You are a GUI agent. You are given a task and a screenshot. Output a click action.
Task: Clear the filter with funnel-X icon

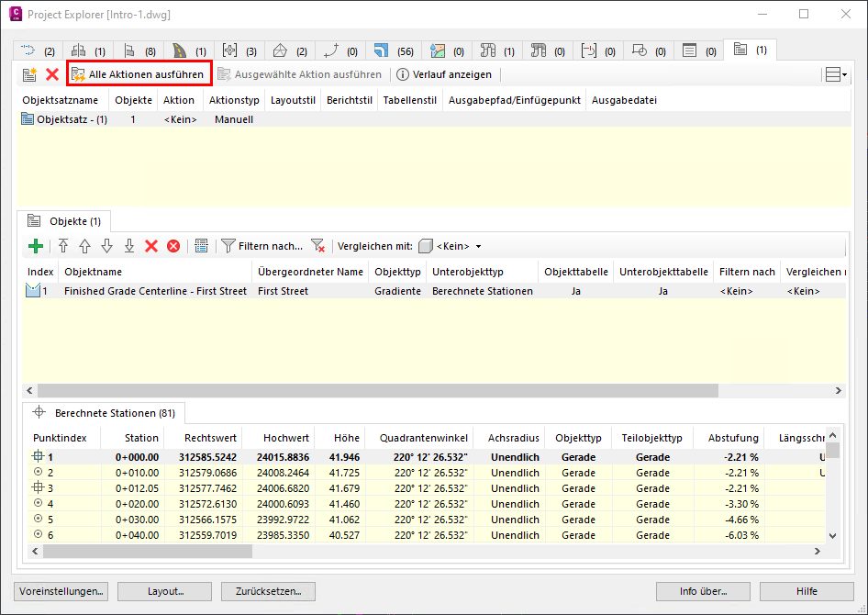tap(317, 246)
